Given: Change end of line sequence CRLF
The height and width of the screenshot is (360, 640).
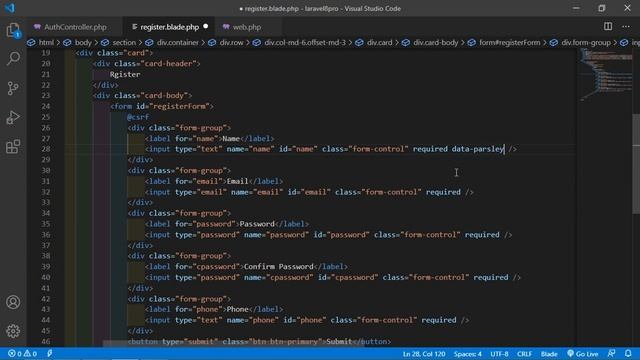Looking at the screenshot, I should pyautogui.click(x=524, y=353).
